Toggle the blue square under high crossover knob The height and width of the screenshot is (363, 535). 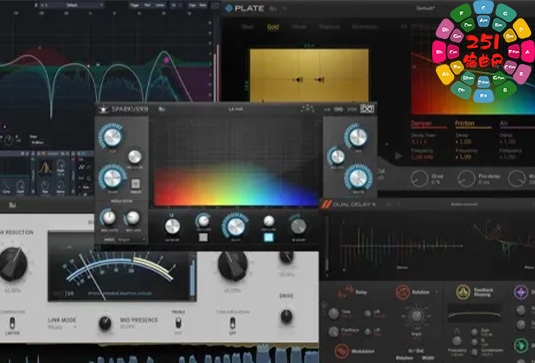coord(269,237)
